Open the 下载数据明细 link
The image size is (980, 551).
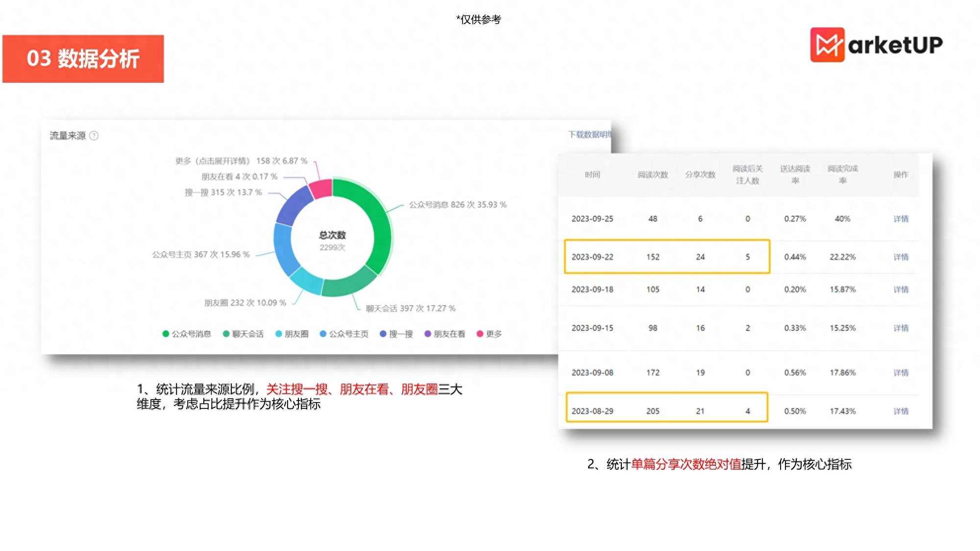pos(589,134)
